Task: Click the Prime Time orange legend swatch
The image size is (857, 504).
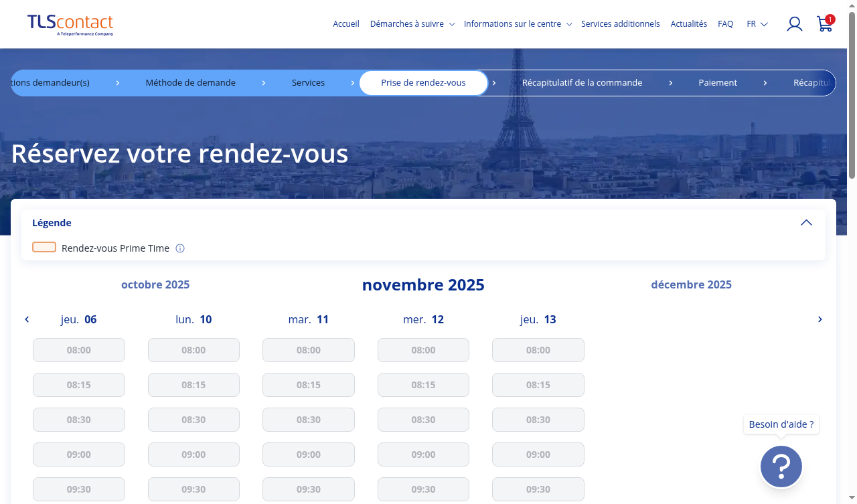Action: pyautogui.click(x=44, y=248)
